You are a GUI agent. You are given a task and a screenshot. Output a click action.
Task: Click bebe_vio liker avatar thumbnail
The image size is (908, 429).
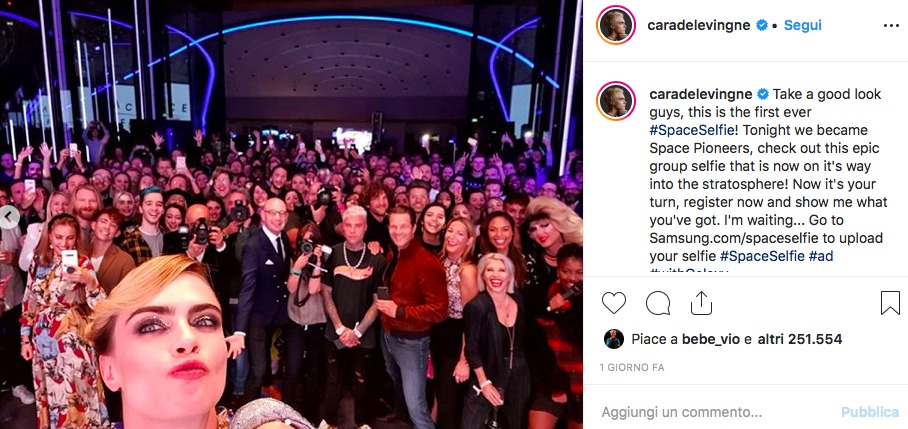click(x=614, y=339)
